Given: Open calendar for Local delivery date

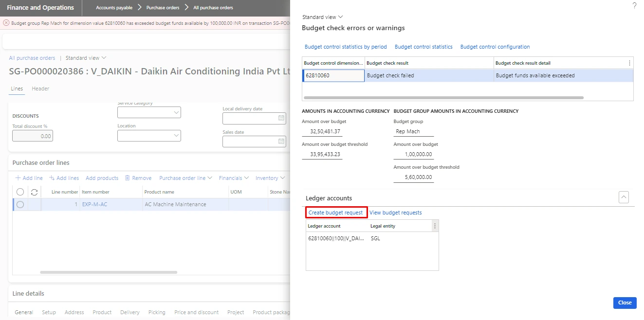Looking at the screenshot, I should (x=281, y=118).
